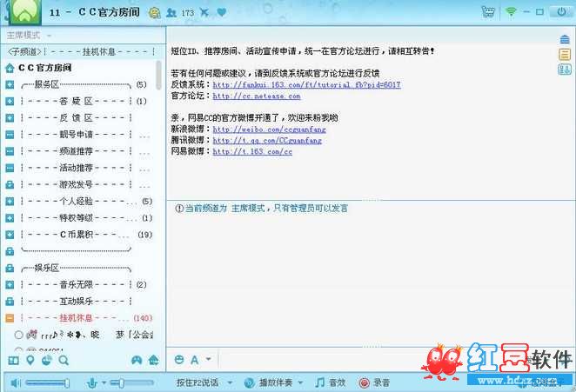Open the microphone dropdown arrow
The width and height of the screenshot is (576, 392).
pyautogui.click(x=104, y=382)
